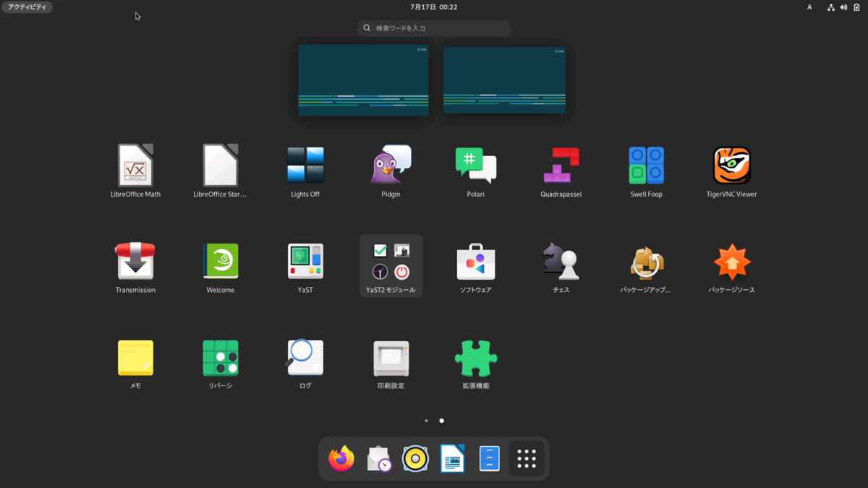Open YaST2 モジュール folder
Image resolution: width=868 pixels, height=488 pixels.
point(391,267)
